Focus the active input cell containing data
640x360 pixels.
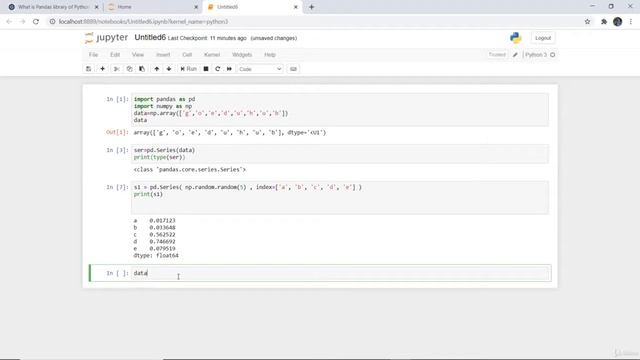coord(340,273)
